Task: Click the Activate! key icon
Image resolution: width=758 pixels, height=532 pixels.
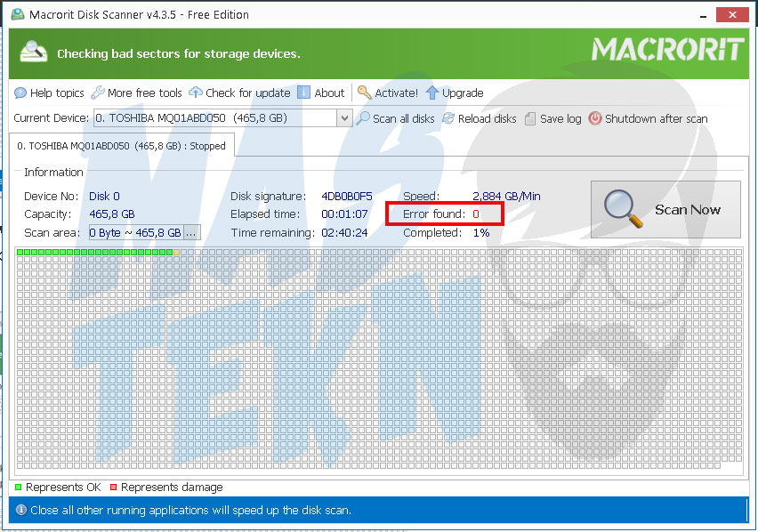Action: click(x=364, y=93)
